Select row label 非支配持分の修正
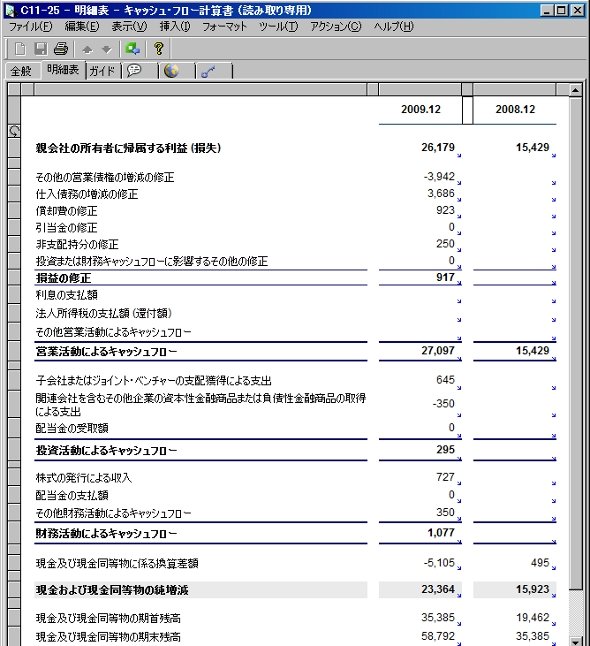The image size is (590, 646). coord(77,244)
